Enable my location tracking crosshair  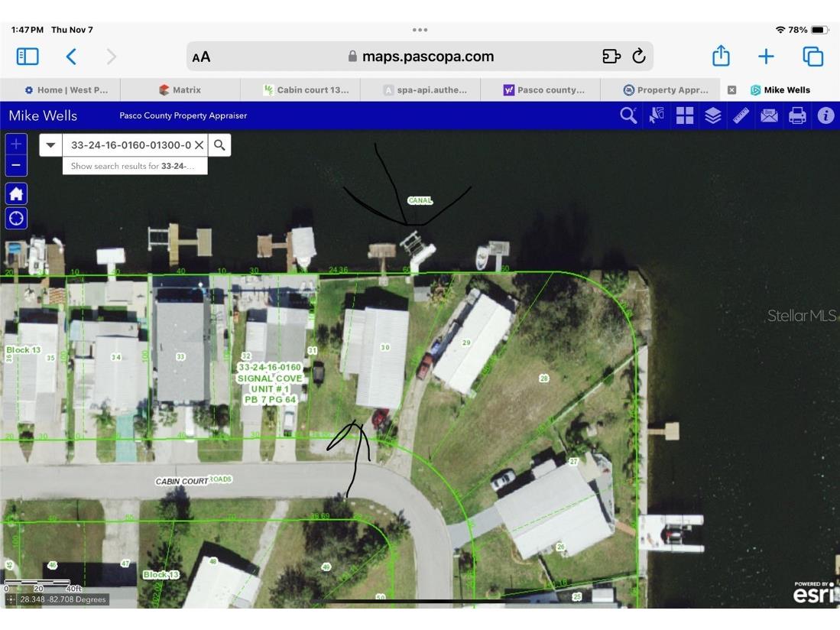(x=16, y=218)
